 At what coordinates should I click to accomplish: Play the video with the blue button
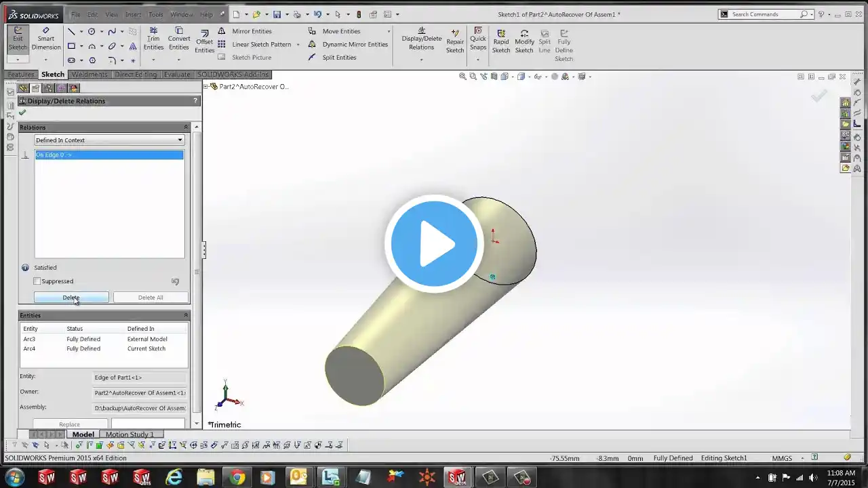pyautogui.click(x=434, y=243)
